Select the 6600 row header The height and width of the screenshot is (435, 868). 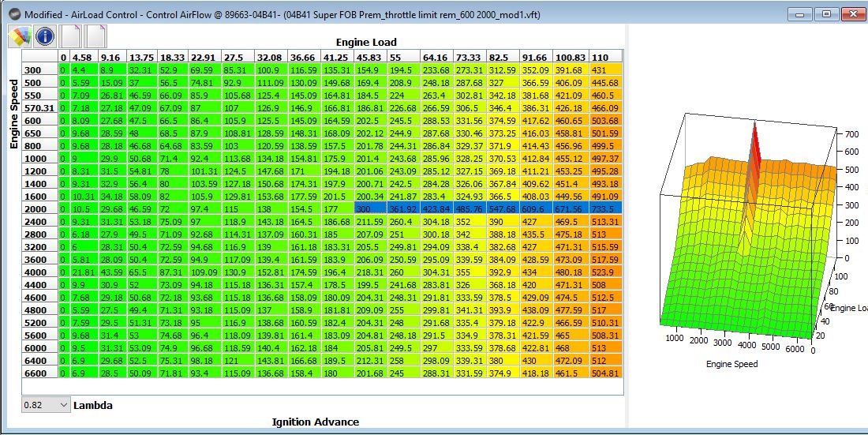pyautogui.click(x=40, y=373)
